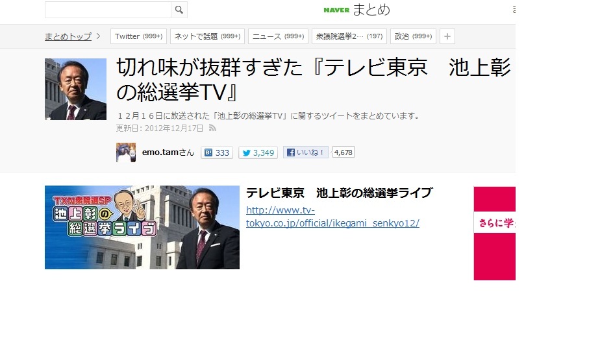Viewport: 600px width, 364px height.
Task: Click Facebook いいね！ button
Action: pos(306,152)
